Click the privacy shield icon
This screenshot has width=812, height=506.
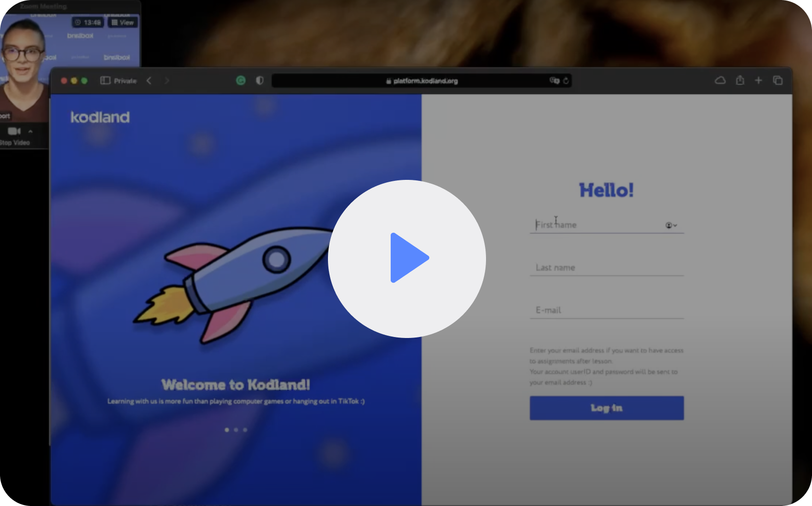coord(260,81)
